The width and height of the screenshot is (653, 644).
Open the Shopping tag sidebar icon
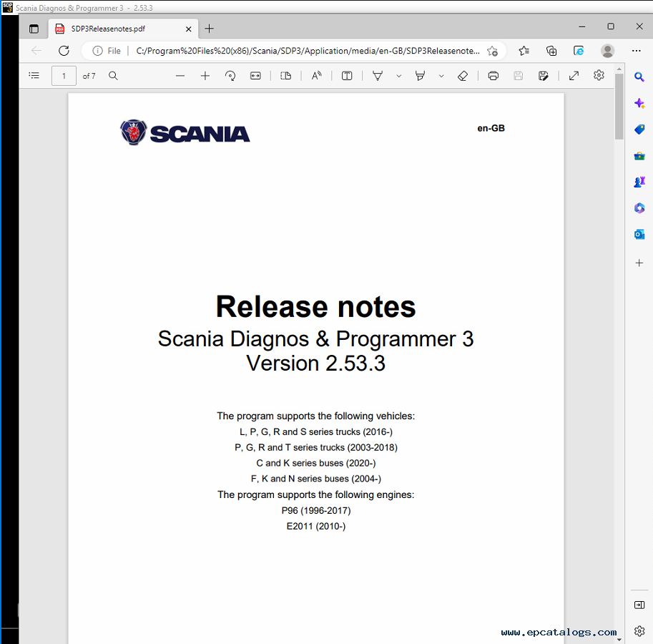coord(639,130)
